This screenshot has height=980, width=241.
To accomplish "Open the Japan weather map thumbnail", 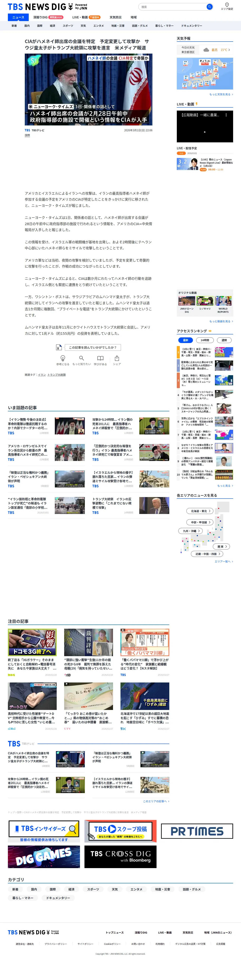I will coord(205,74).
